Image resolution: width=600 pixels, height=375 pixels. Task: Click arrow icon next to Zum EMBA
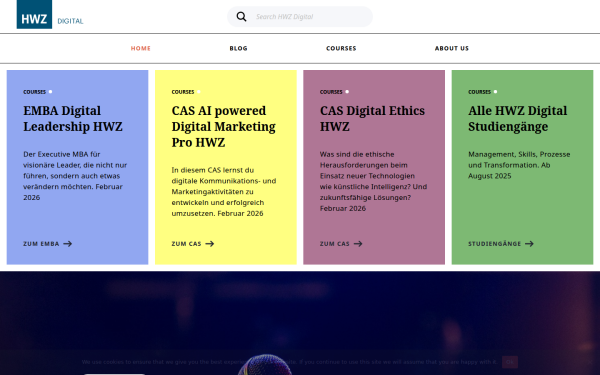click(x=68, y=244)
